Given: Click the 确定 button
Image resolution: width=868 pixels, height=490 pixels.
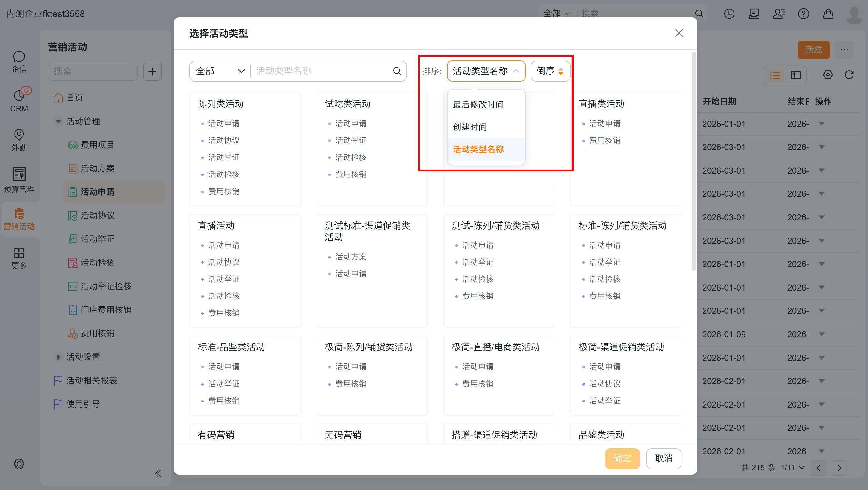Looking at the screenshot, I should coord(622,458).
